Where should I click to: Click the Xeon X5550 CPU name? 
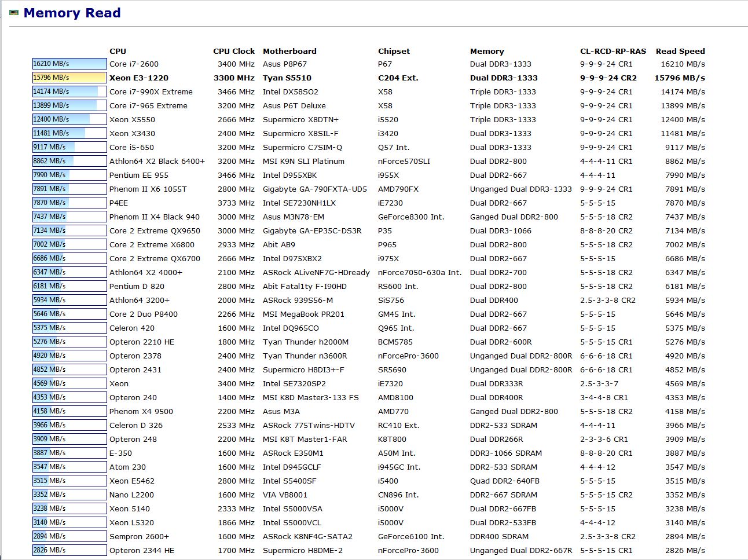(132, 120)
